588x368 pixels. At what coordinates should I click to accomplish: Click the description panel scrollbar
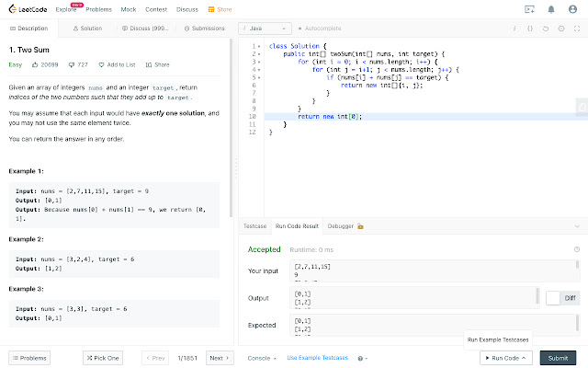[x=231, y=128]
